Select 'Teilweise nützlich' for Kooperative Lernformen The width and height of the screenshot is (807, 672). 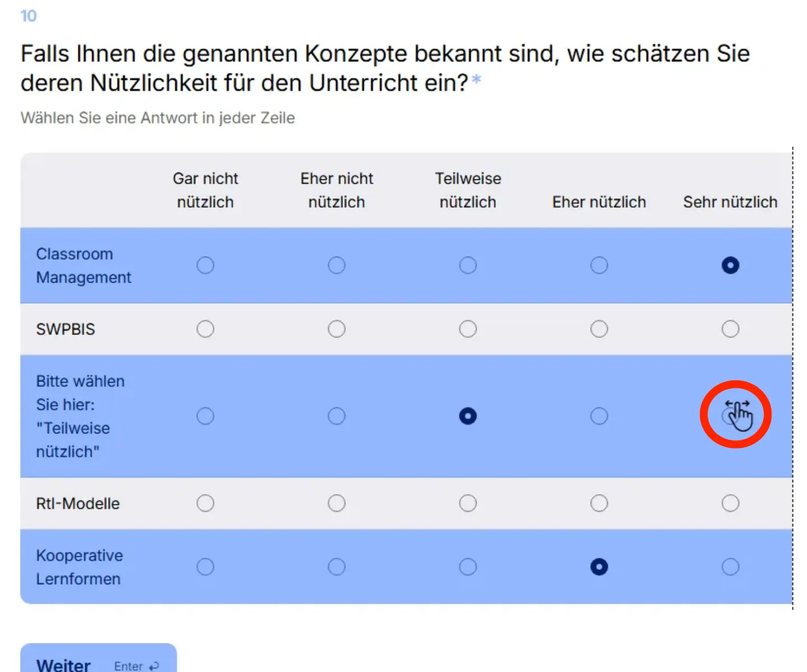467,567
